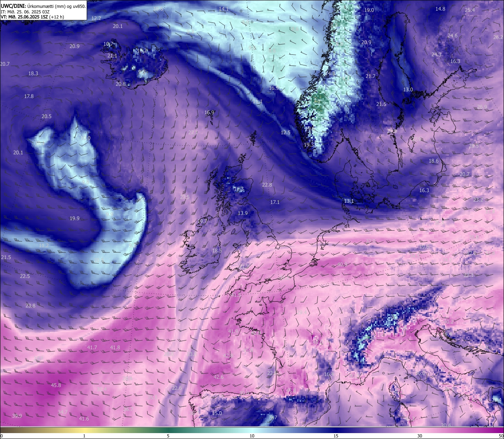
Task: Click the '1' tick on the color scale
Action: pyautogui.click(x=84, y=436)
